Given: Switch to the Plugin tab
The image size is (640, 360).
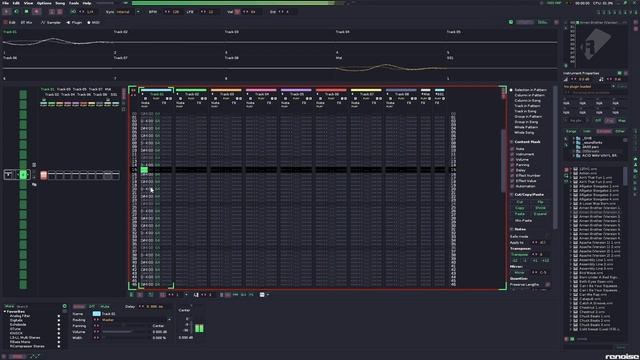Looking at the screenshot, I should coord(74,22).
